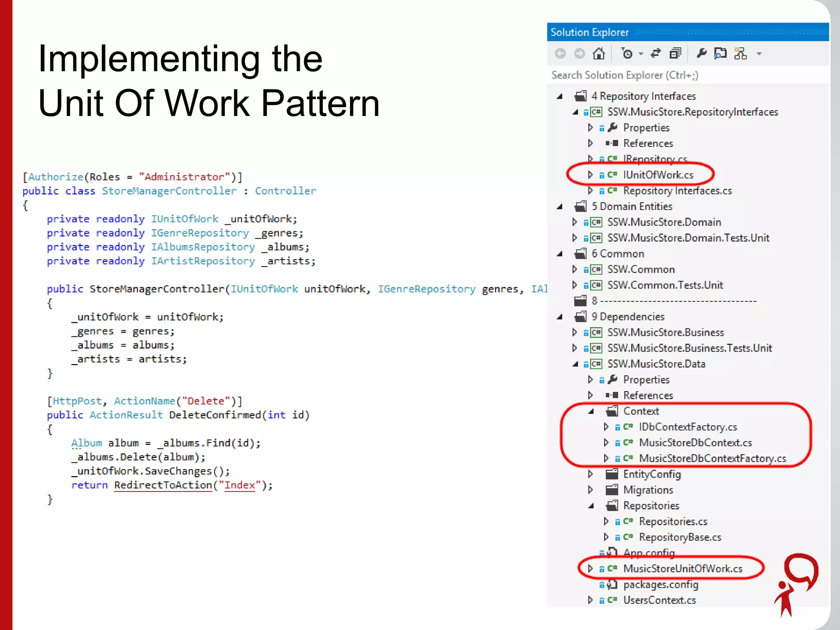Image resolution: width=840 pixels, height=630 pixels.
Task: Select IUnitOfWork.cs file
Action: [x=658, y=175]
